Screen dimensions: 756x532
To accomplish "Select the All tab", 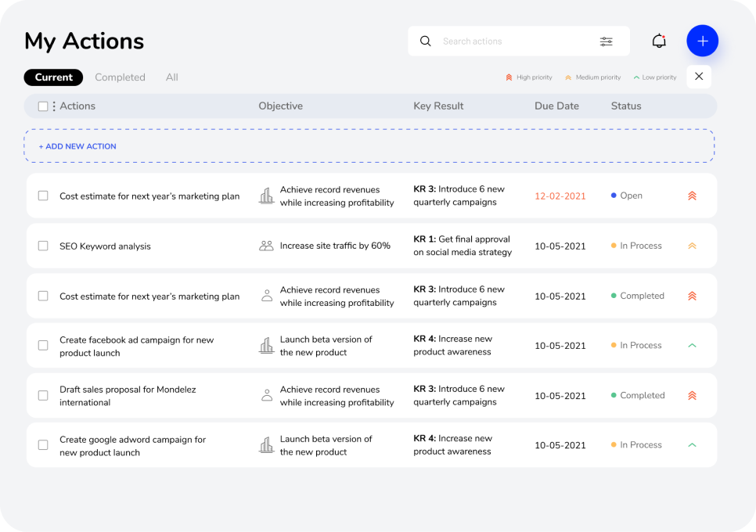I will 171,77.
